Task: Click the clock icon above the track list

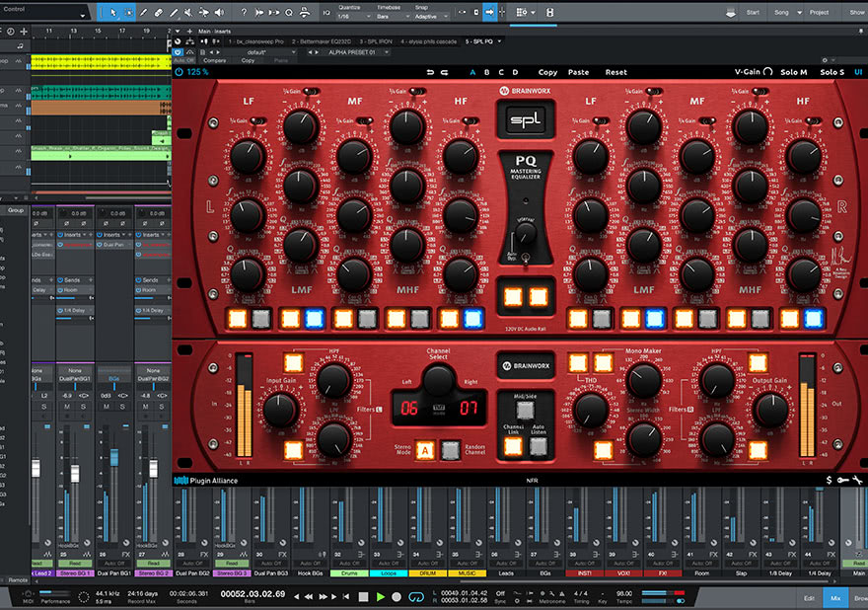Action: pos(11,32)
